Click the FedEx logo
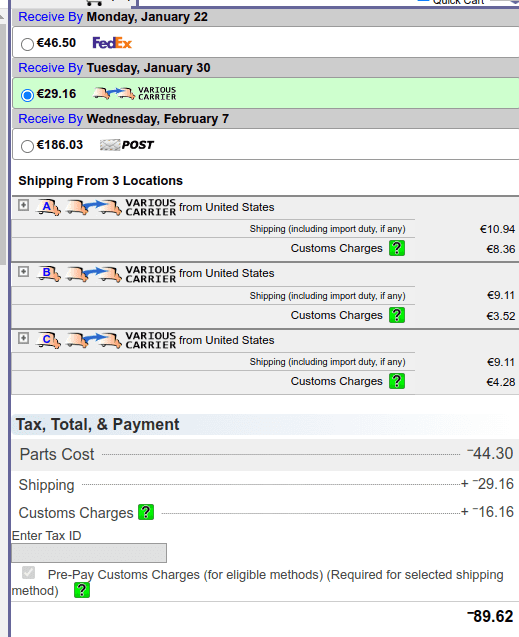The width and height of the screenshot is (519, 637). pyautogui.click(x=112, y=43)
